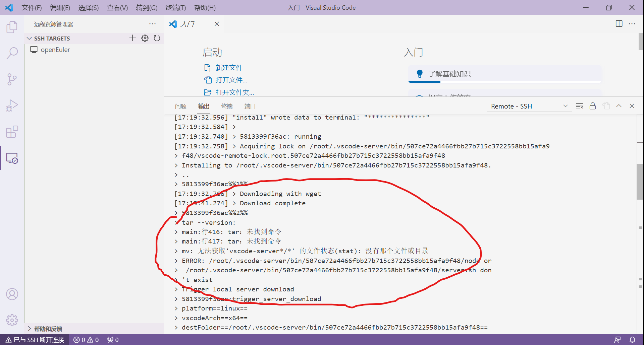This screenshot has height=345, width=644.
Task: Select the openEuler SSH target
Action: click(x=55, y=49)
